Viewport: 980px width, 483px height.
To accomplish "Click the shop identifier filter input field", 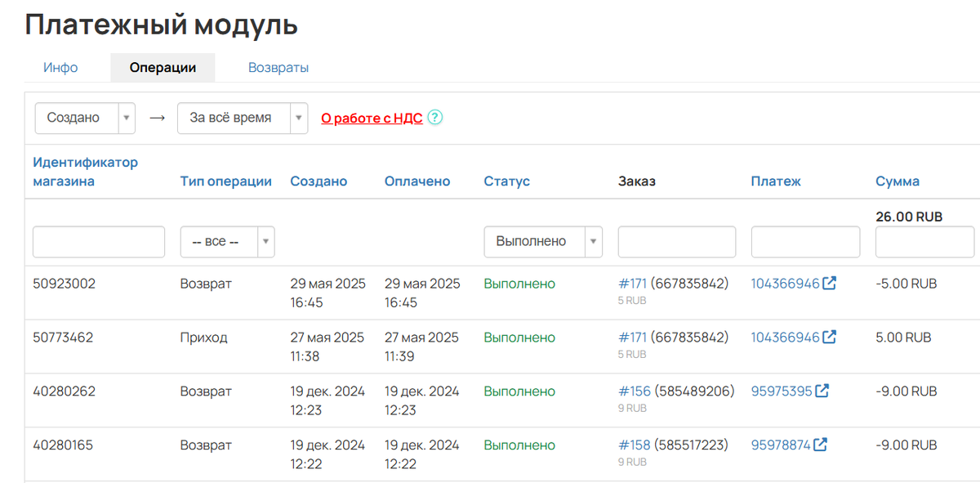I will [x=99, y=242].
